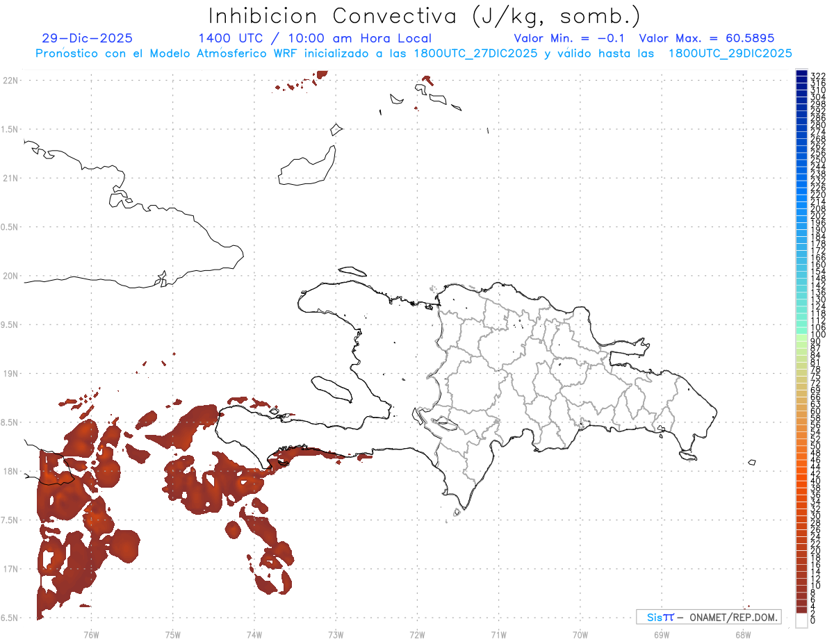
Task: Pick the white zero-value swatch at the colorbar bottom
Action: 801,622
